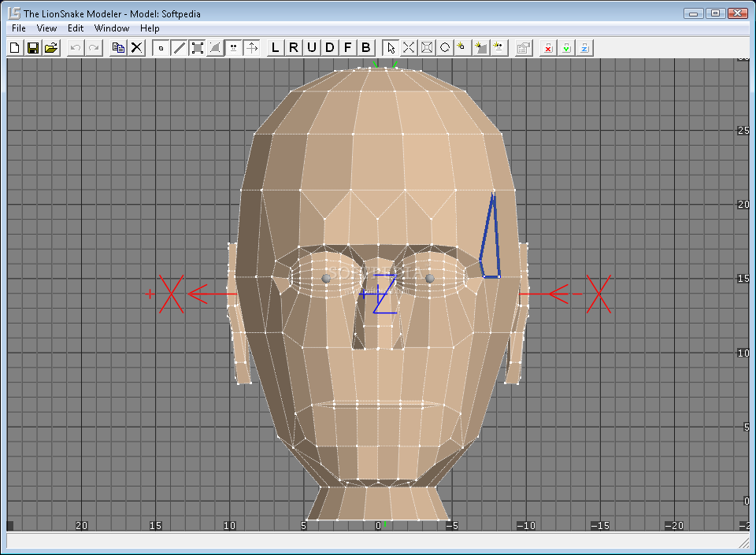Viewport: 756px width, 555px height.
Task: Click the LionSnake app icon in title bar
Action: point(14,13)
